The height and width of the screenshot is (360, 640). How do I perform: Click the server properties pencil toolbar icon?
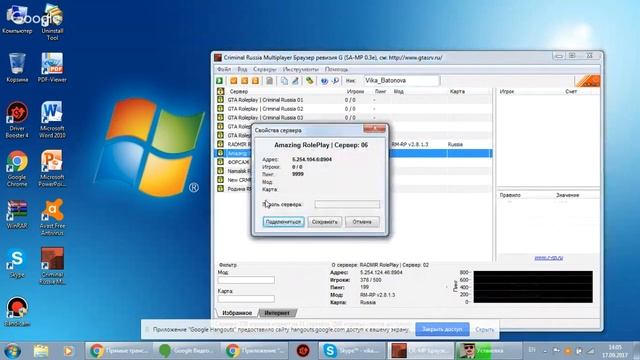point(295,81)
